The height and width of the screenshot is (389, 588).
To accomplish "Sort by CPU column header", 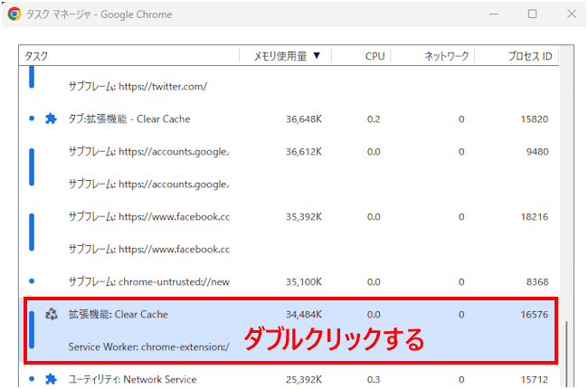I will [362, 56].
